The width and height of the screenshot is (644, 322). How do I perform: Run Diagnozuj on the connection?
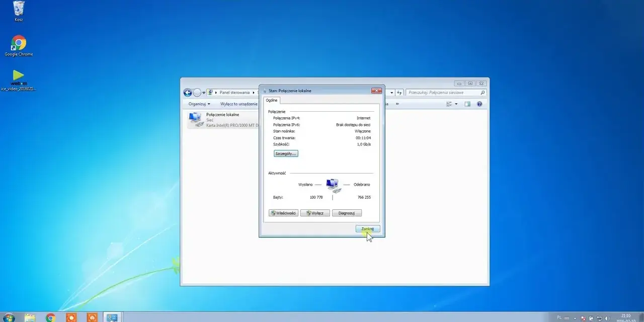pyautogui.click(x=347, y=213)
